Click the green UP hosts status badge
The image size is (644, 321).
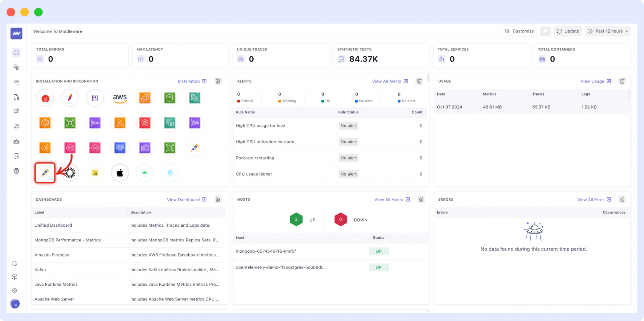tap(296, 219)
